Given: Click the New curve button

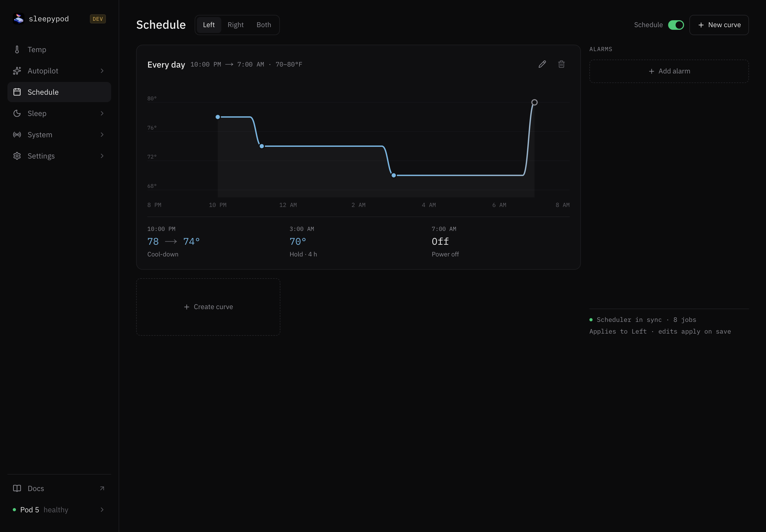Looking at the screenshot, I should (719, 25).
